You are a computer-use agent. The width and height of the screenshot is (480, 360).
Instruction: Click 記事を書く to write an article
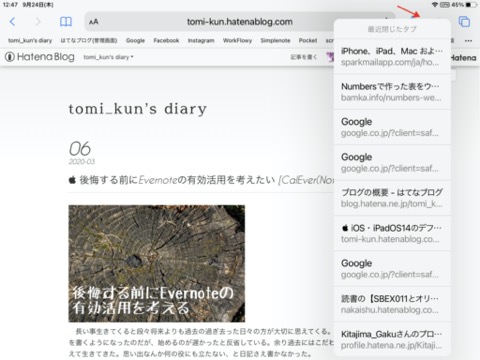304,57
